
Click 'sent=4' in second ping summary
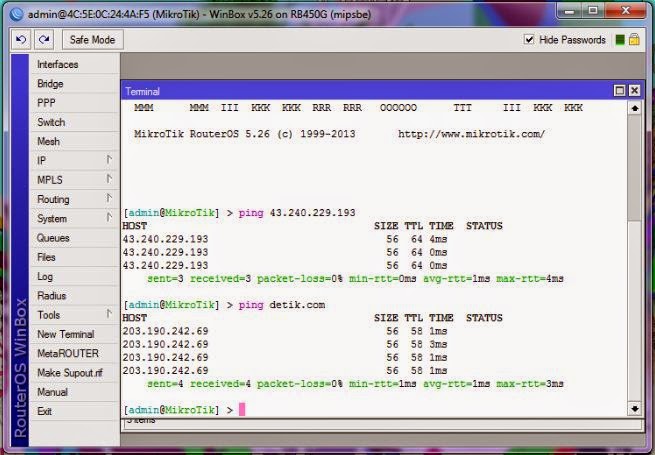(165, 384)
